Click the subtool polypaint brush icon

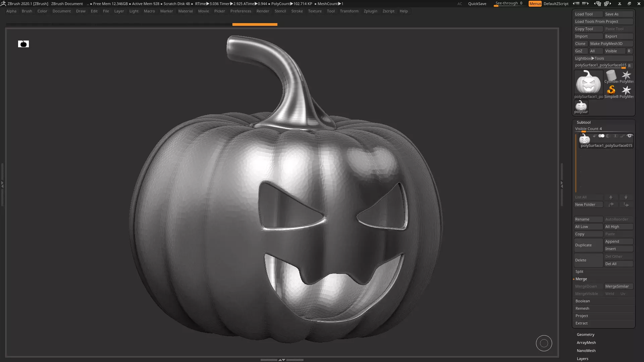[622, 136]
